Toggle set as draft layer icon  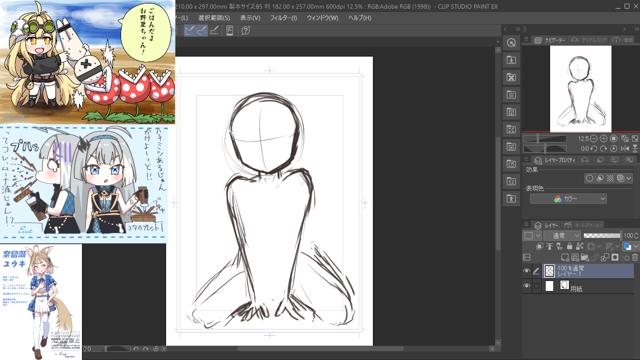(559, 247)
